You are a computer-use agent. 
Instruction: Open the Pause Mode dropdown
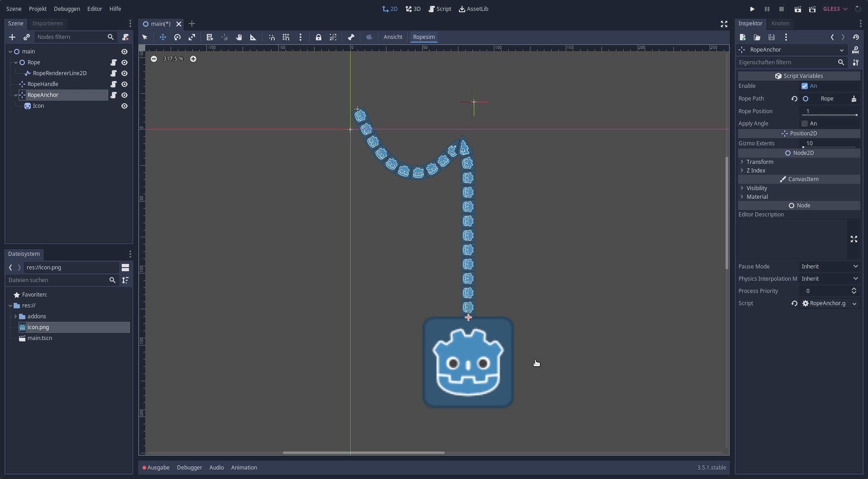point(830,267)
